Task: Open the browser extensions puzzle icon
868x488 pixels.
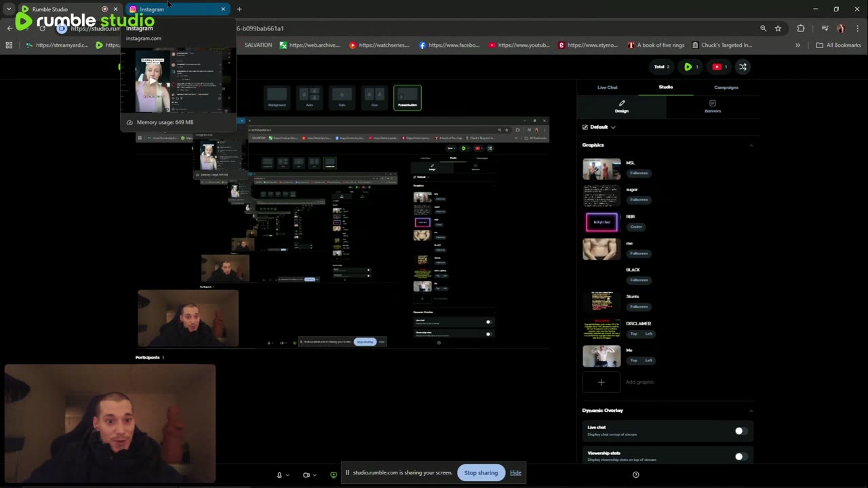Action: point(801,28)
